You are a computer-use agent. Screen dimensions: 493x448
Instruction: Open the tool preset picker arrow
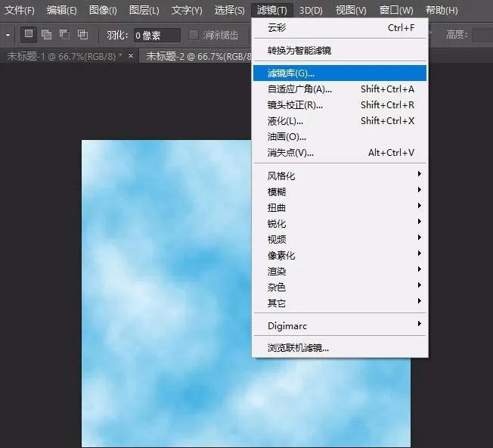click(8, 35)
